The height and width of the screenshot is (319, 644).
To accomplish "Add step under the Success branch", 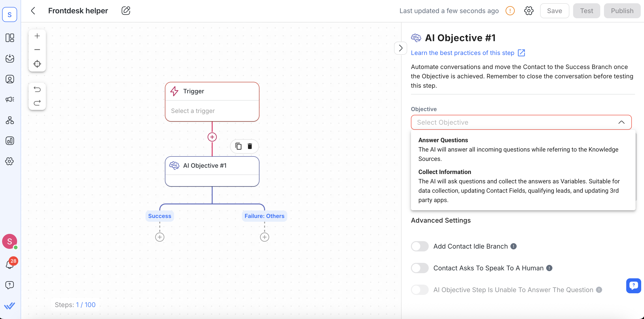I will pyautogui.click(x=160, y=237).
